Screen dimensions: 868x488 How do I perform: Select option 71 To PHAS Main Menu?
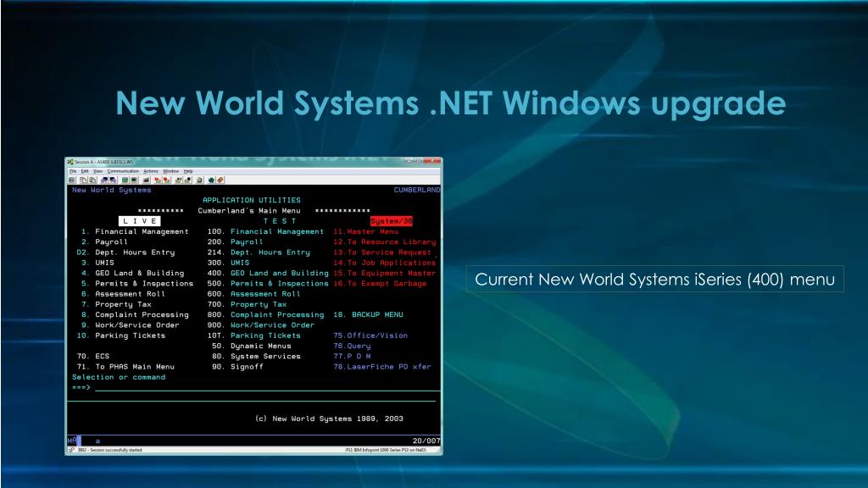pos(125,366)
